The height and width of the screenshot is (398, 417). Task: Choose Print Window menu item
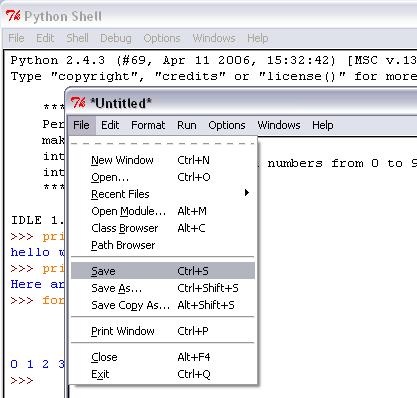tap(163, 331)
